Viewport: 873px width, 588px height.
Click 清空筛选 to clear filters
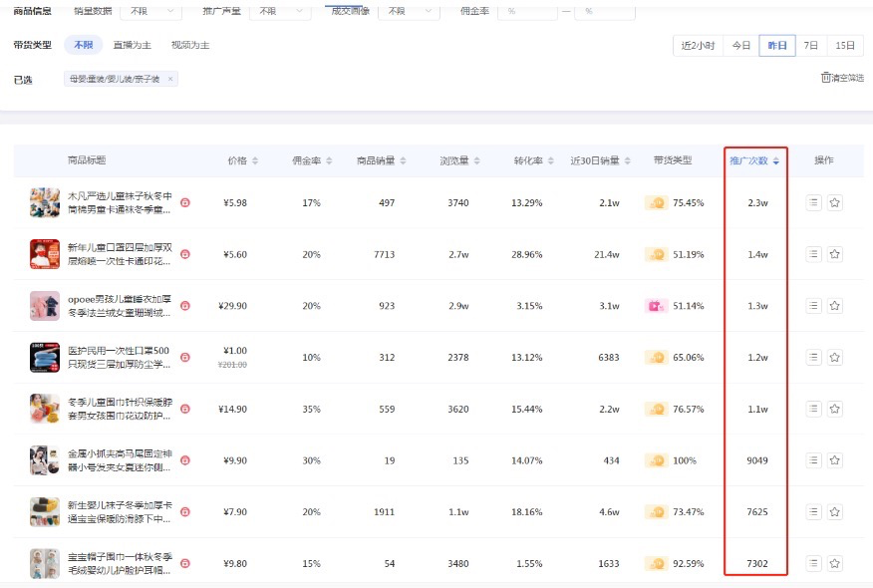(x=843, y=78)
